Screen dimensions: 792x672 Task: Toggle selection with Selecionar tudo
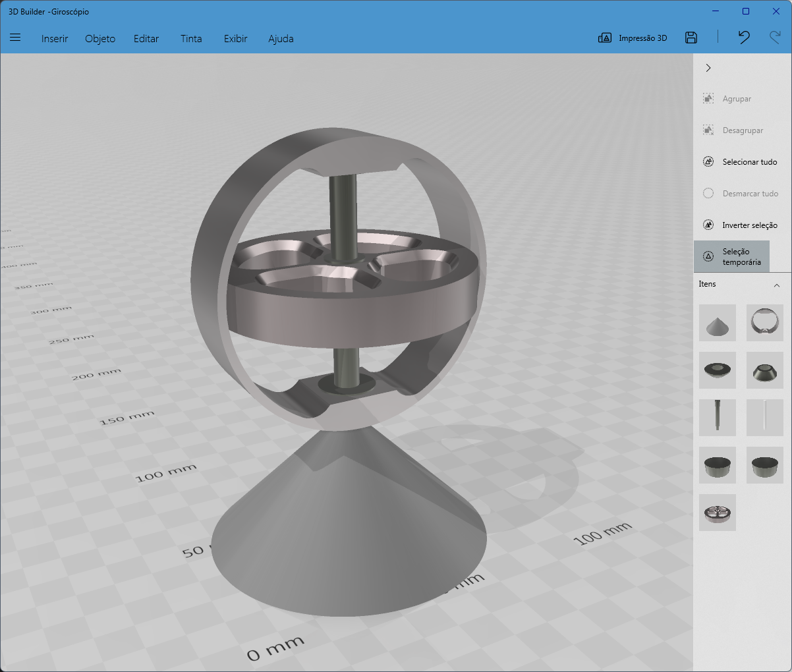708,161
